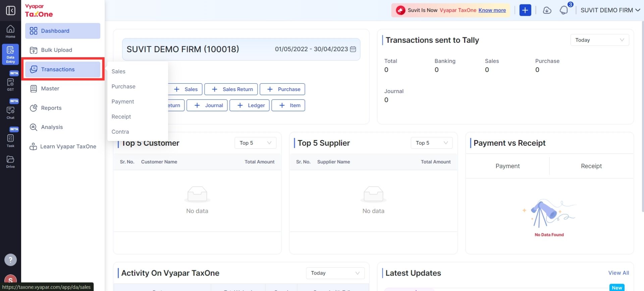Click the New badge in Latest Updates
Viewport: 644px width, 291px height.
tap(617, 288)
